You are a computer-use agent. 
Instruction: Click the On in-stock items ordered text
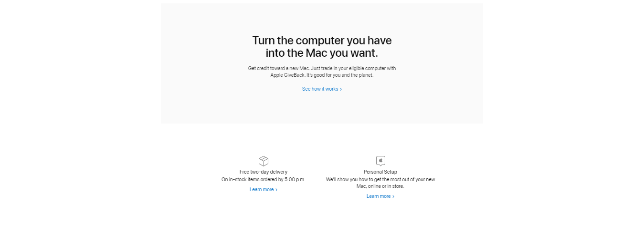click(x=263, y=180)
